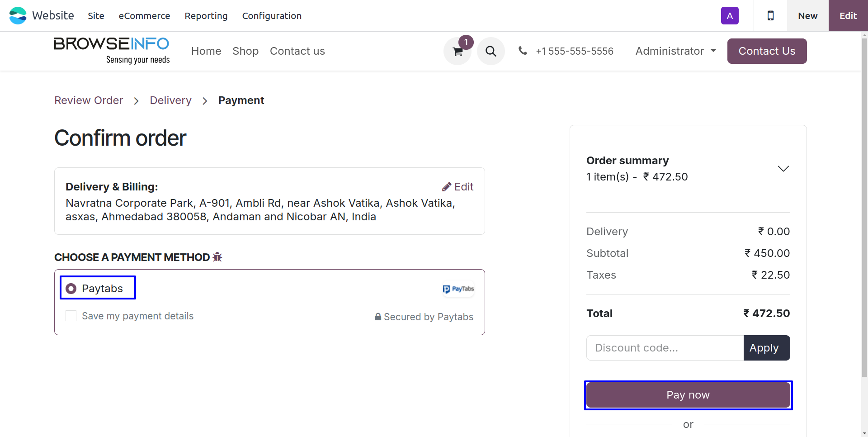Click the purple user avatar icon
Screen dimensions: 868x437
coord(730,16)
